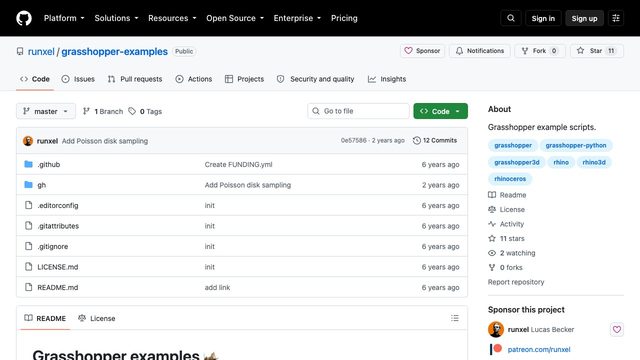Click the heart sponsor icon next to Lucas Becker
This screenshot has height=360, width=640.
point(617,329)
